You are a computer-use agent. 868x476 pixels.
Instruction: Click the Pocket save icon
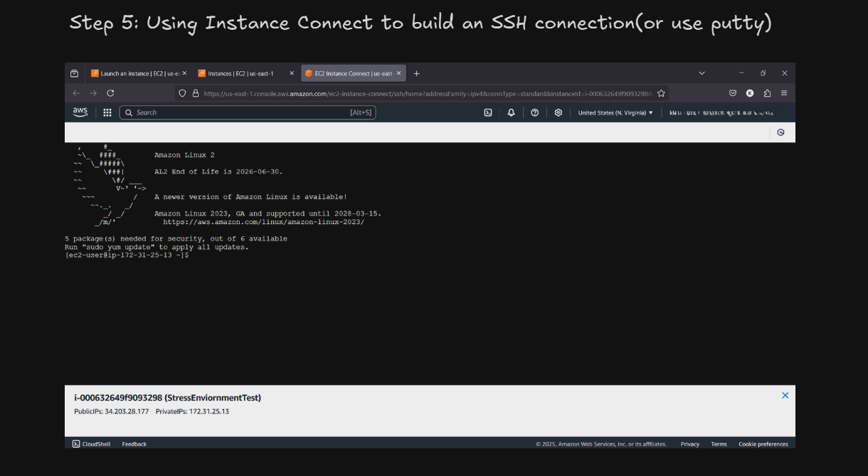(732, 93)
